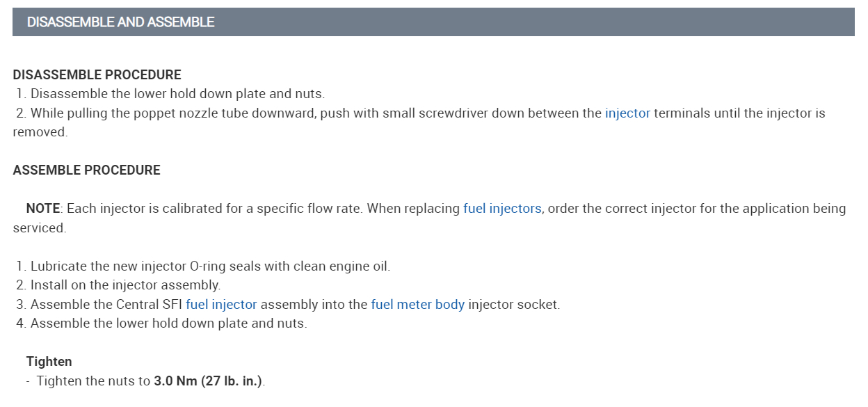Click the bold "Tighten" subheading
The image size is (868, 407).
point(49,361)
